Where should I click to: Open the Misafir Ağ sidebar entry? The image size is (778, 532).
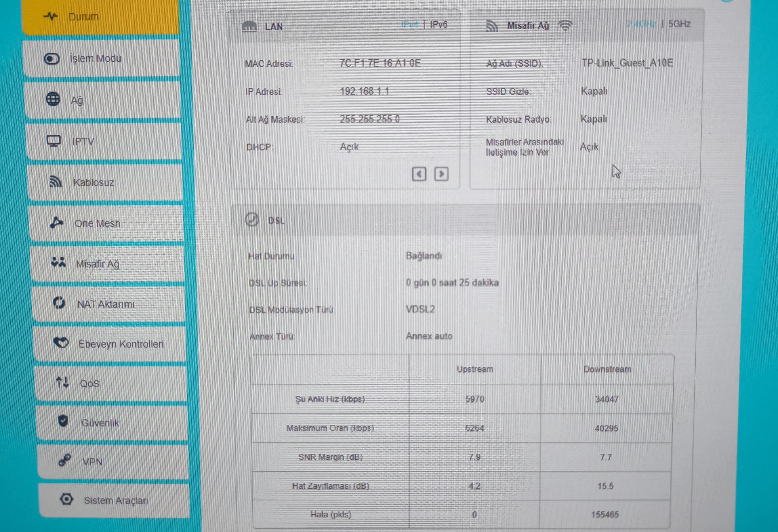97,264
